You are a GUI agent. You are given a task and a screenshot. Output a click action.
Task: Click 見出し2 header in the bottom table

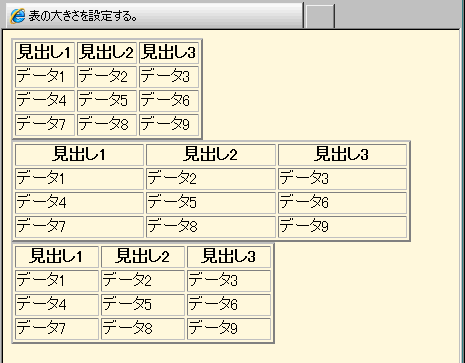(143, 257)
